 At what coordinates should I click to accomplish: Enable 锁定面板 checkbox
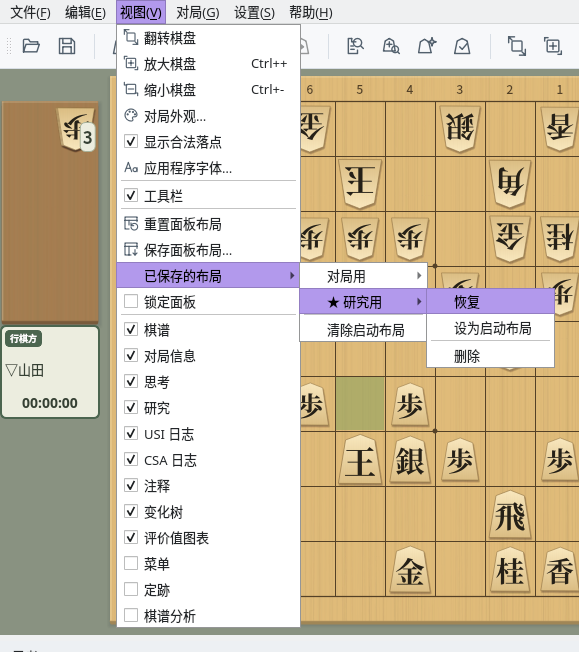[131, 301]
